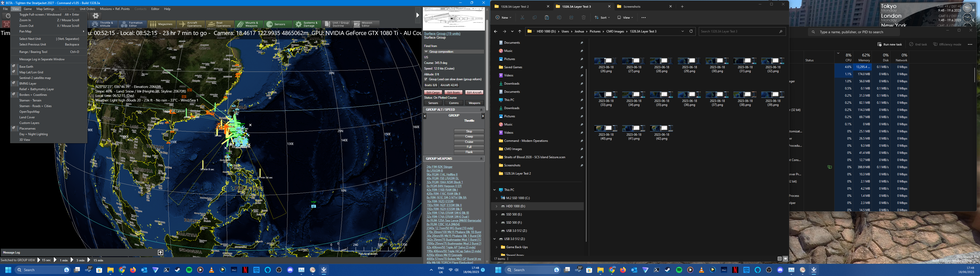
Task: Toggle the BMNG Layer option
Action: [49, 84]
